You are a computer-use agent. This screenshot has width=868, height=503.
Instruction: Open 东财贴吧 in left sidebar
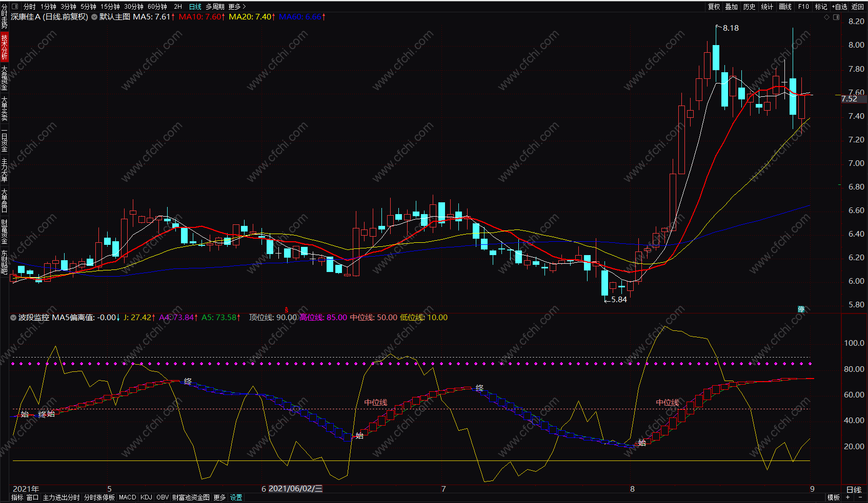tap(4, 262)
